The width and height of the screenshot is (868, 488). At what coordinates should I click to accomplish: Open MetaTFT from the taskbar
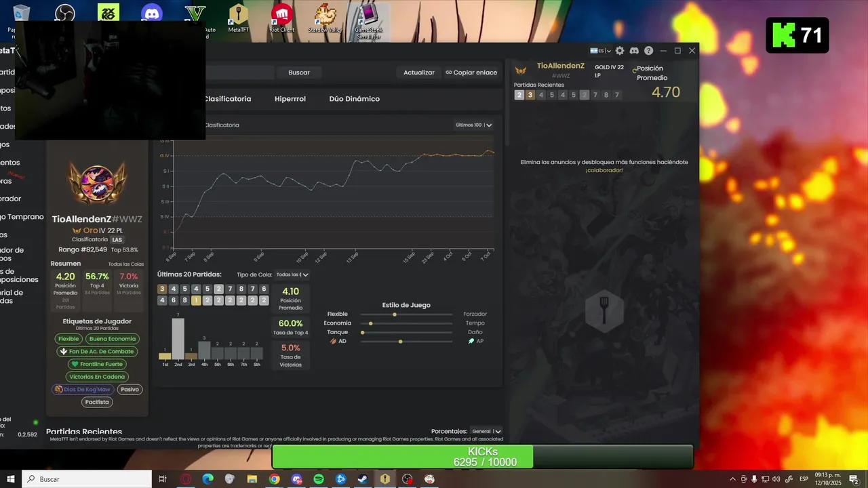click(385, 479)
